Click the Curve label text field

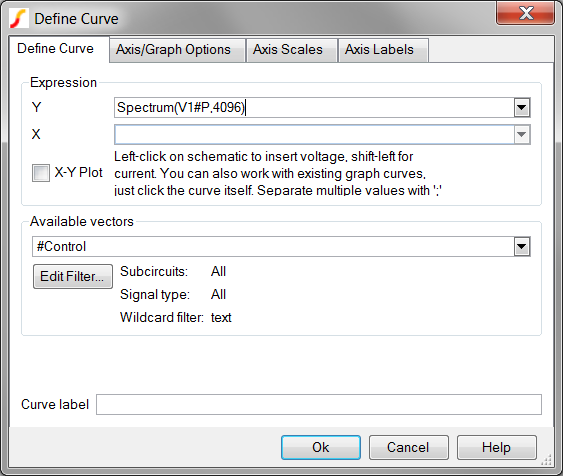click(x=319, y=404)
